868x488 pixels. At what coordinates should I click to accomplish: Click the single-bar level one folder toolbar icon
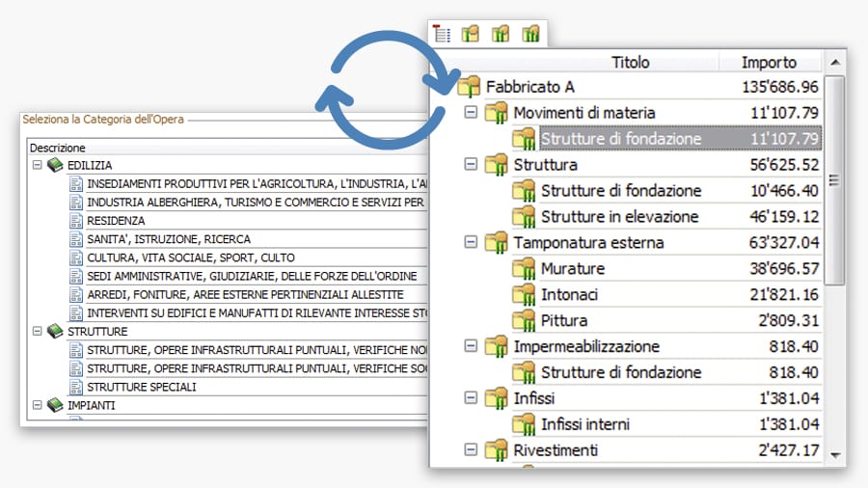pyautogui.click(x=471, y=35)
